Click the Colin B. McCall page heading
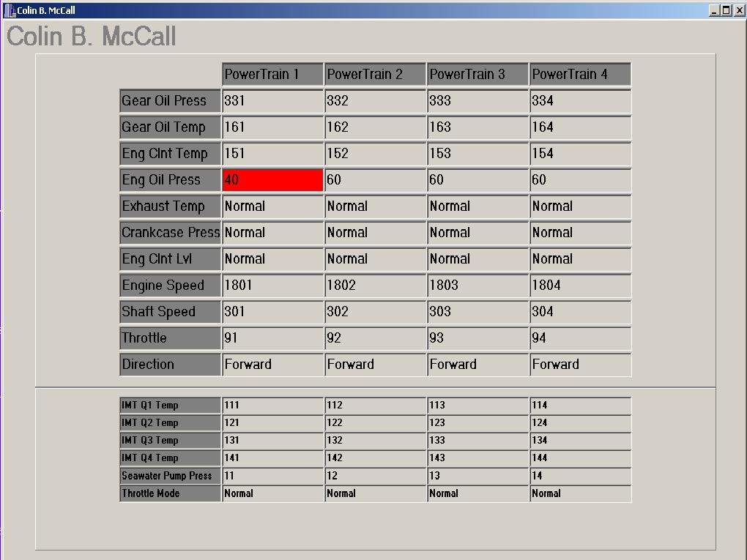 click(x=92, y=37)
